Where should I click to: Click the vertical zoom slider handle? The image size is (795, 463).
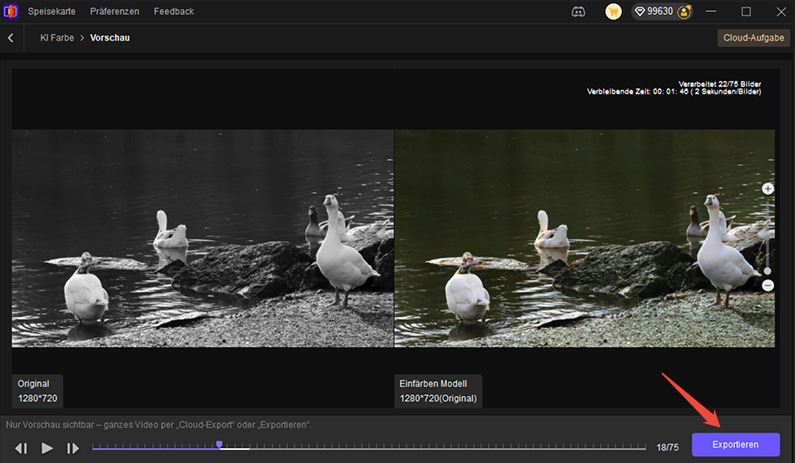pyautogui.click(x=768, y=270)
